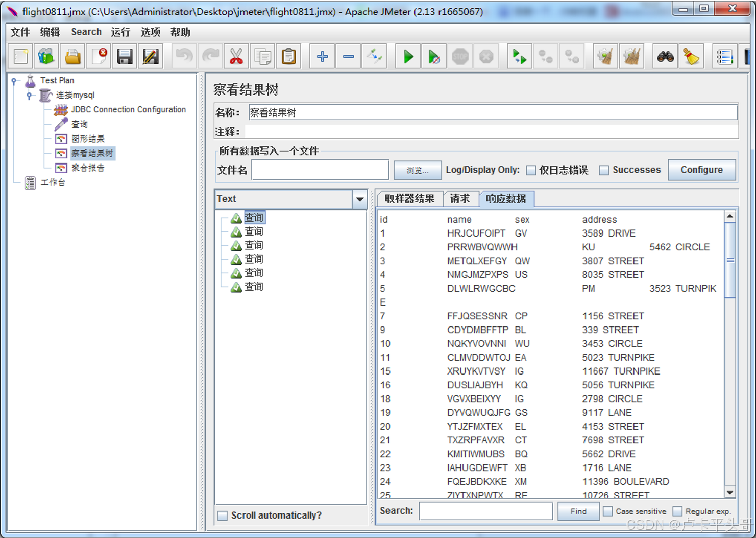Click the 名称 name input field
Viewport: 756px width, 538px height.
click(x=493, y=112)
